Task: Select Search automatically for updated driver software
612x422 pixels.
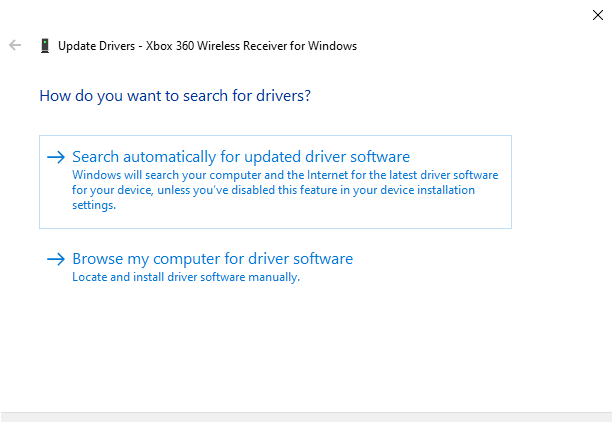Action: [241, 157]
